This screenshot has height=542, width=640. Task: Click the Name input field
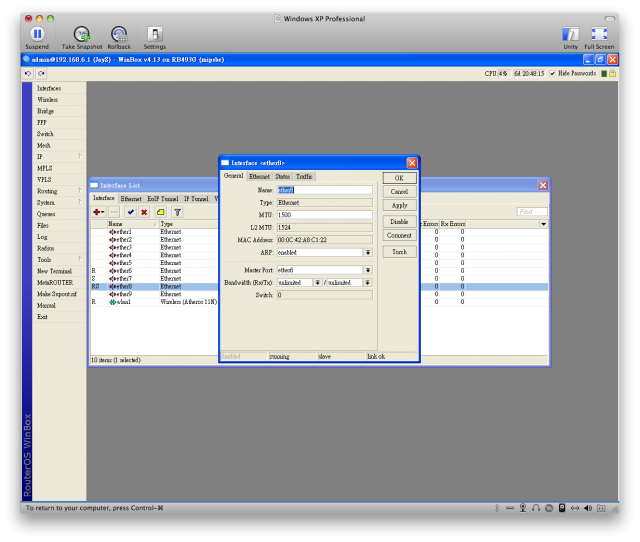coord(324,190)
